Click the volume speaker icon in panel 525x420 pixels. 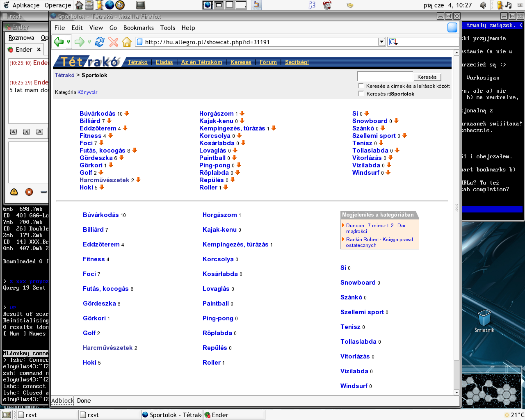(x=483, y=5)
